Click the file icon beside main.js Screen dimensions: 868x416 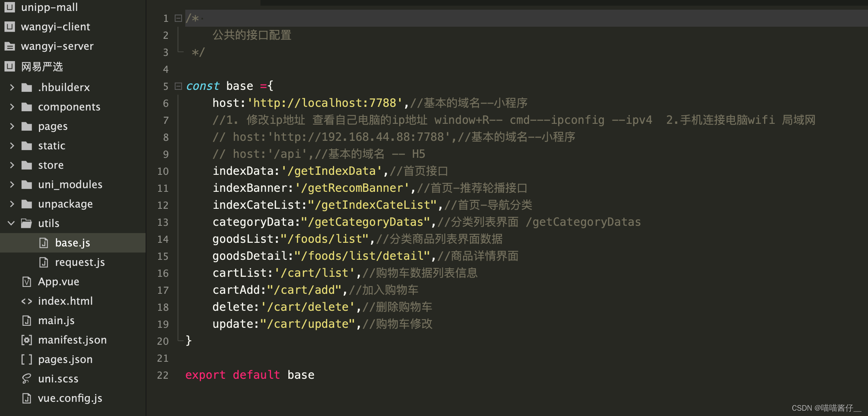click(x=26, y=320)
